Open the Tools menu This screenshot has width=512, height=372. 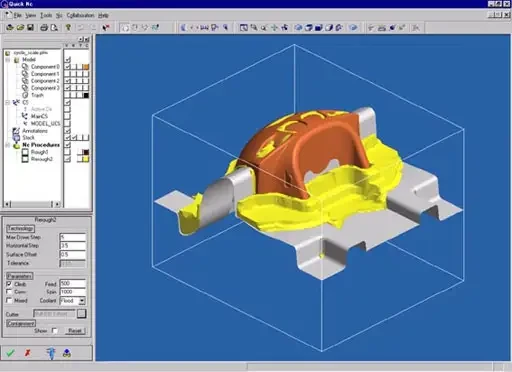tap(46, 15)
